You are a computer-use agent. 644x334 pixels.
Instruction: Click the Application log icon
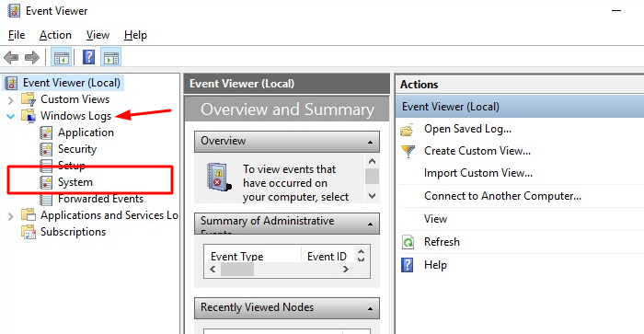tap(46, 132)
